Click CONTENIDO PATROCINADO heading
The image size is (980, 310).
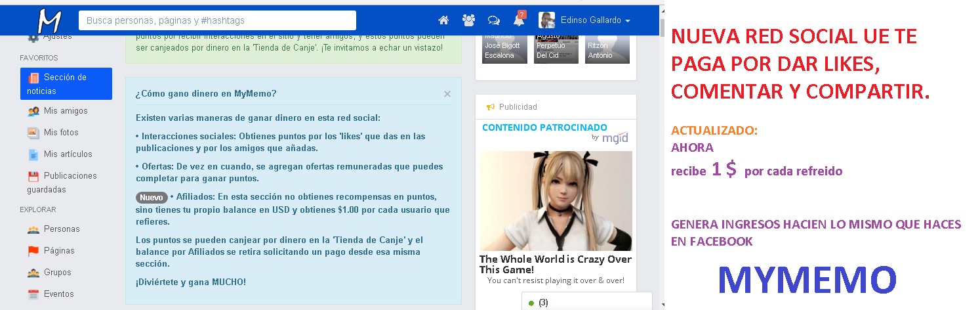[544, 127]
